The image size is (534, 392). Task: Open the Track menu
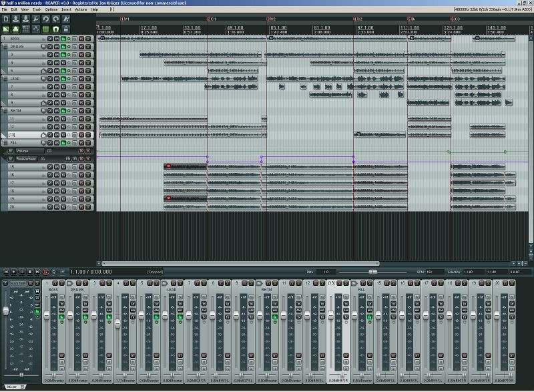(37, 9)
